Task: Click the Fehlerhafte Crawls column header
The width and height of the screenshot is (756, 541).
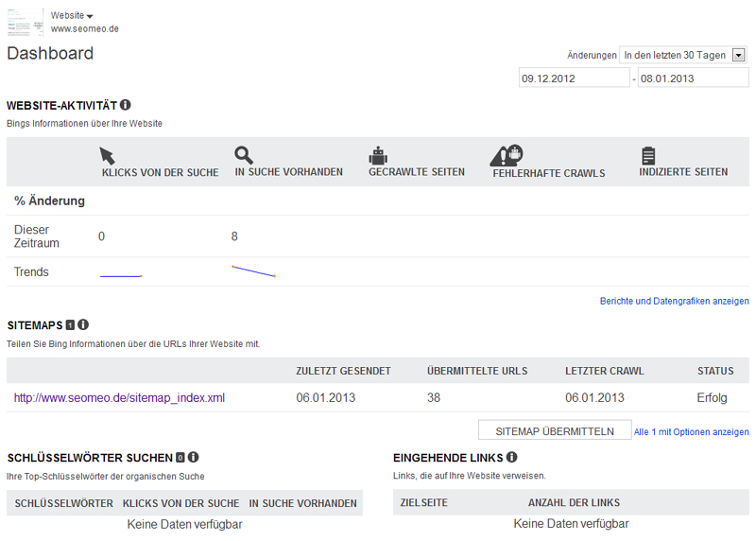Action: (549, 173)
